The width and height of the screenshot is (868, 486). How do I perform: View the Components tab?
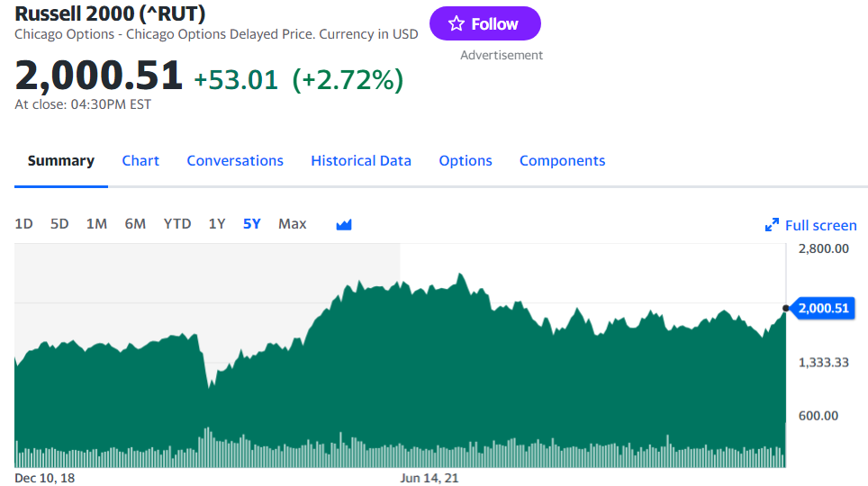(x=563, y=160)
